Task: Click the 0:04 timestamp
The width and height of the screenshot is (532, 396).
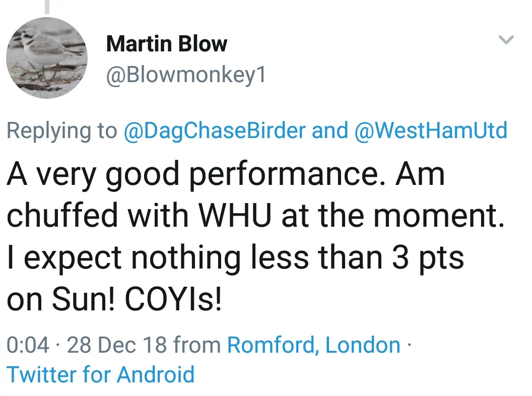Action: tap(28, 345)
